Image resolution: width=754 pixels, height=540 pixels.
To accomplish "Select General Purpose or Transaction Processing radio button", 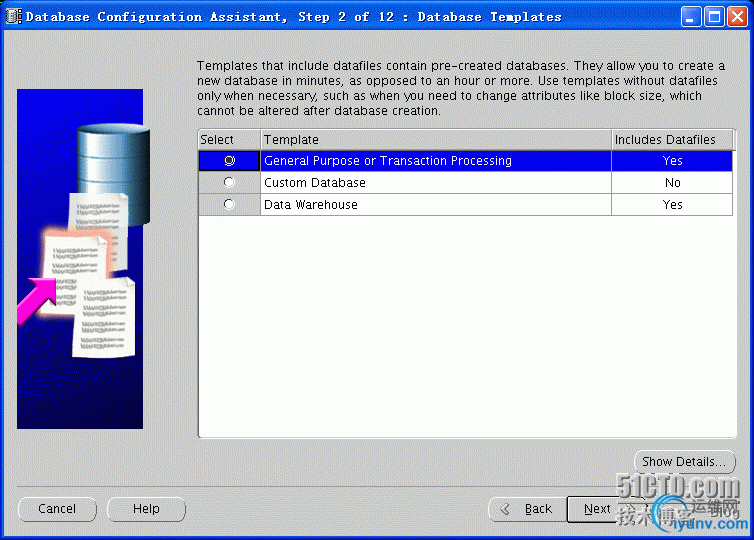I will (229, 161).
